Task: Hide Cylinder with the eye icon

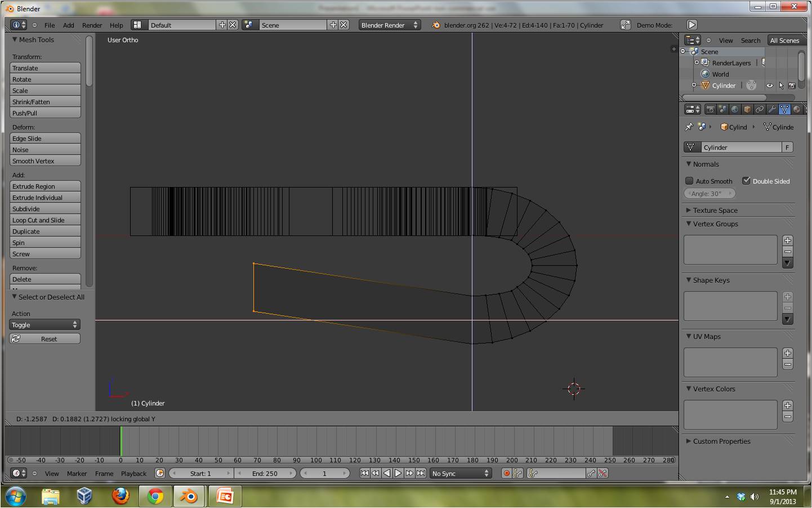Action: click(x=769, y=86)
